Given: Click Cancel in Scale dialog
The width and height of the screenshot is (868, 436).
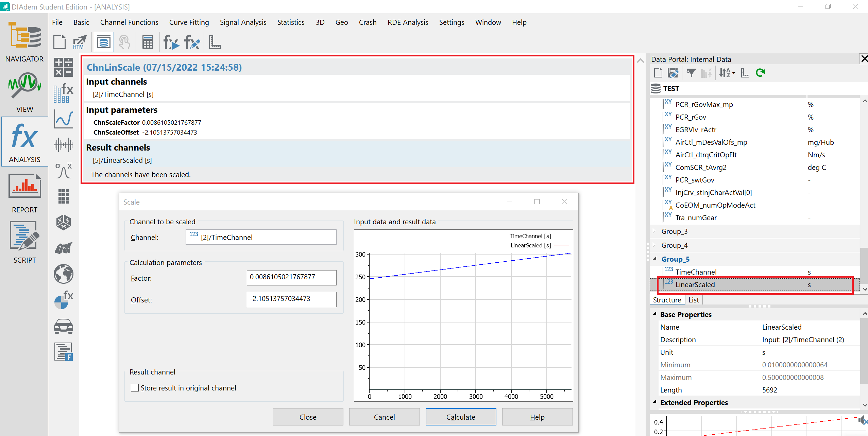Looking at the screenshot, I should 384,417.
